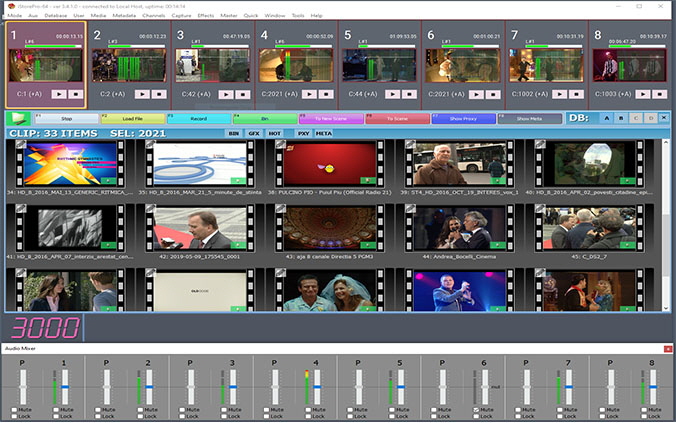Select clip 45 C_DS2_7 thumbnail

[x=589, y=229]
